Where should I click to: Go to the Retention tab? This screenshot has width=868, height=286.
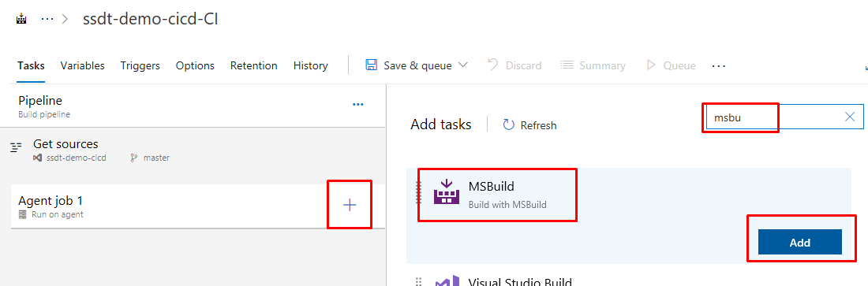click(253, 66)
